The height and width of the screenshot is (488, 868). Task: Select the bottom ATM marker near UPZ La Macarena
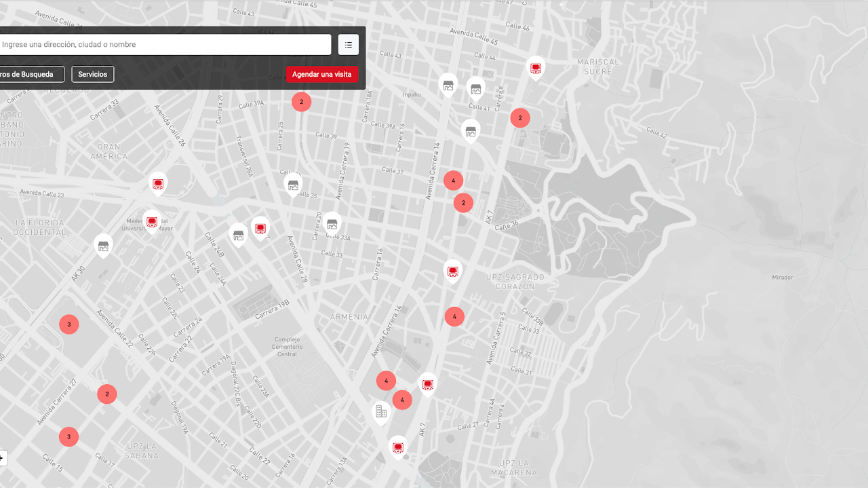(x=398, y=447)
